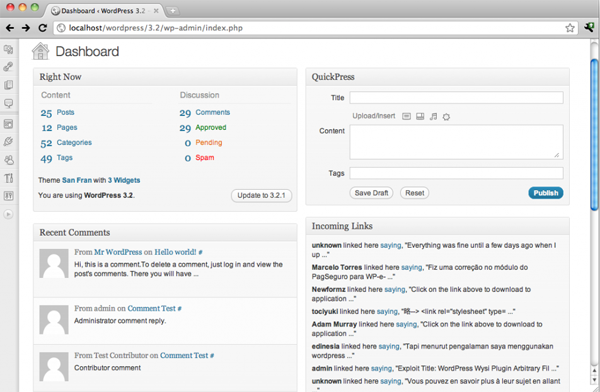Viewport: 600px width, 392px height.
Task: Click the Mr WordPress comment avatar
Action: point(54,263)
